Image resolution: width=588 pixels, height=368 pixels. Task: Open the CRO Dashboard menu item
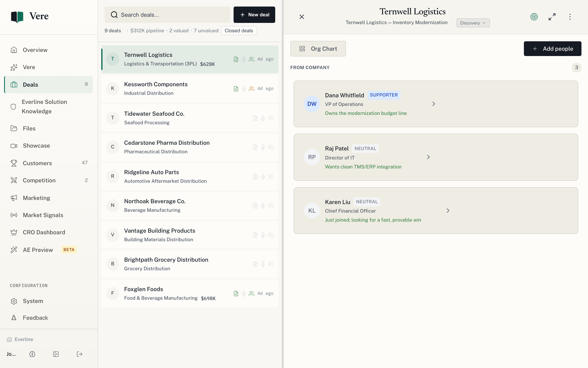pos(48,232)
